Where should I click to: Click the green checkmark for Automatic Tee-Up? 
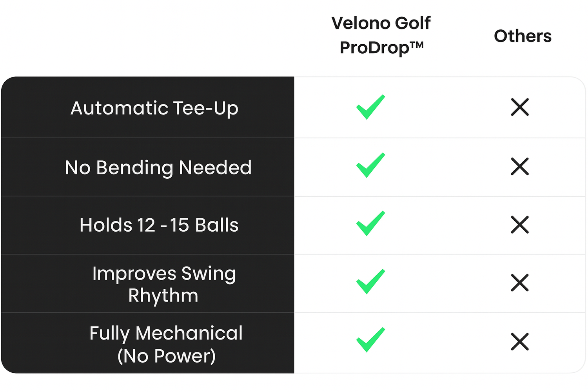[x=370, y=107]
